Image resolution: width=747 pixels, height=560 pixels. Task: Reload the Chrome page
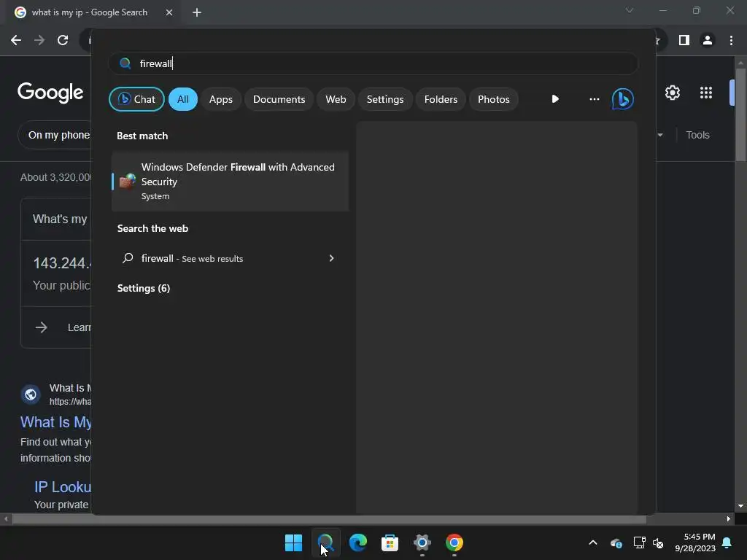pyautogui.click(x=63, y=40)
